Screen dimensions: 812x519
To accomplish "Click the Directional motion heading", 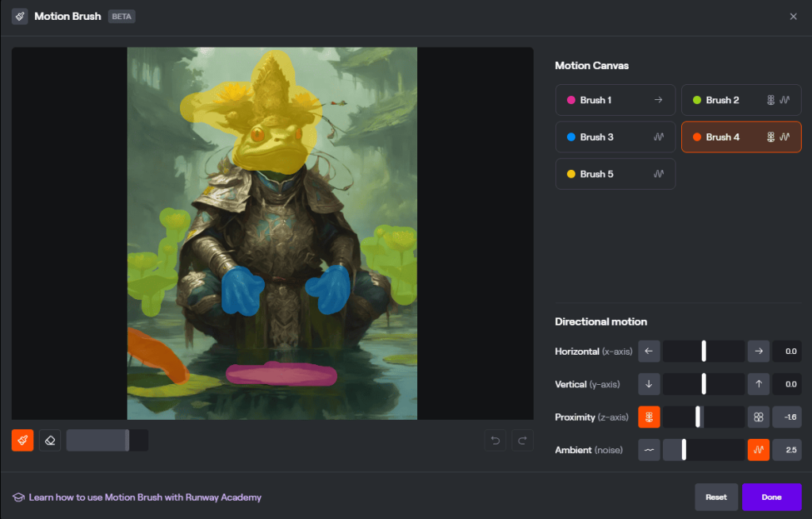I will (x=601, y=321).
